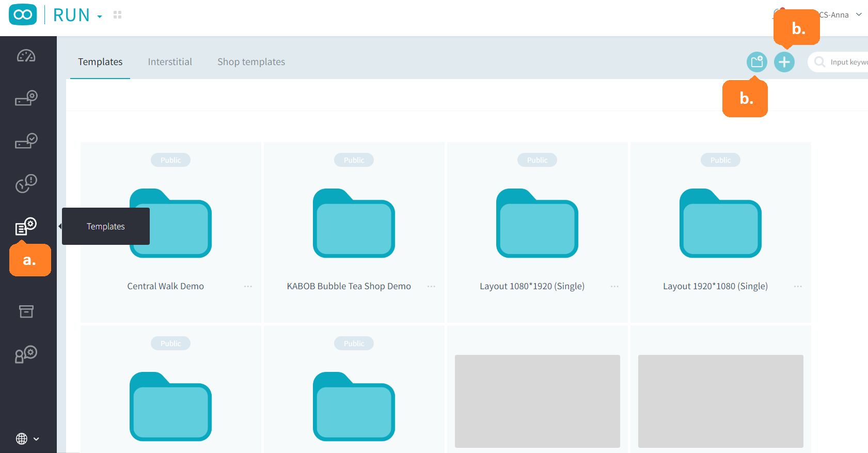Select the second gray template thumbnail
Image resolution: width=868 pixels, height=453 pixels.
pos(720,401)
